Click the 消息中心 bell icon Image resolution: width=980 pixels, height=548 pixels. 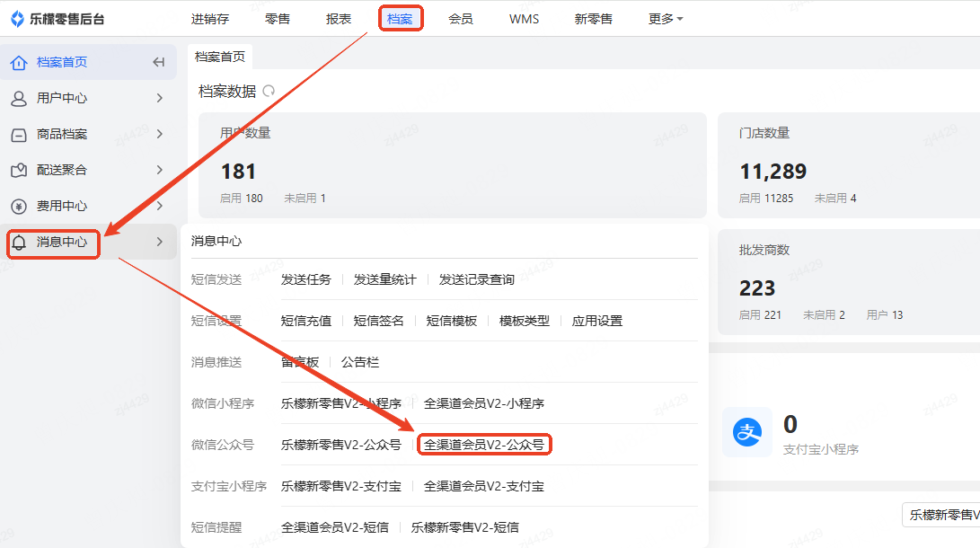click(19, 242)
